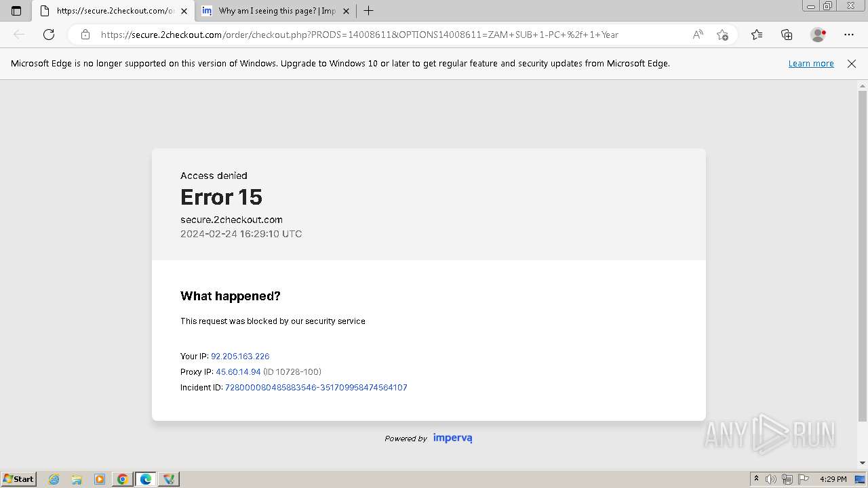
Task: Dismiss the Edge unsupported notification bar
Action: coord(852,64)
